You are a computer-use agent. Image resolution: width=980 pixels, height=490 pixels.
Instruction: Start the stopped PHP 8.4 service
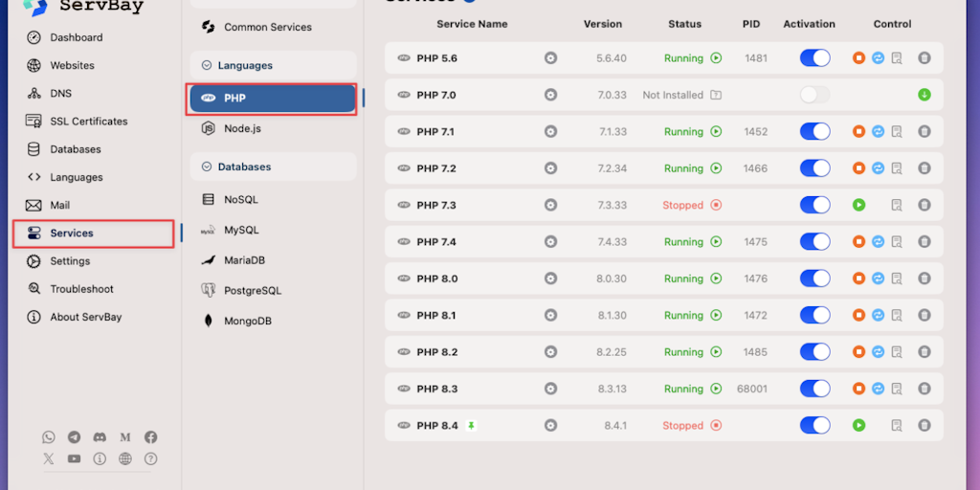point(858,426)
